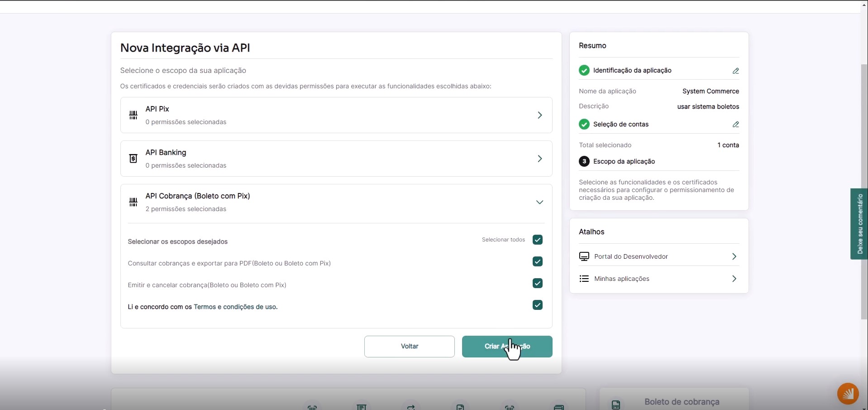The width and height of the screenshot is (868, 410).
Task: Edit the Identificação da aplicação with the pencil icon
Action: [735, 71]
